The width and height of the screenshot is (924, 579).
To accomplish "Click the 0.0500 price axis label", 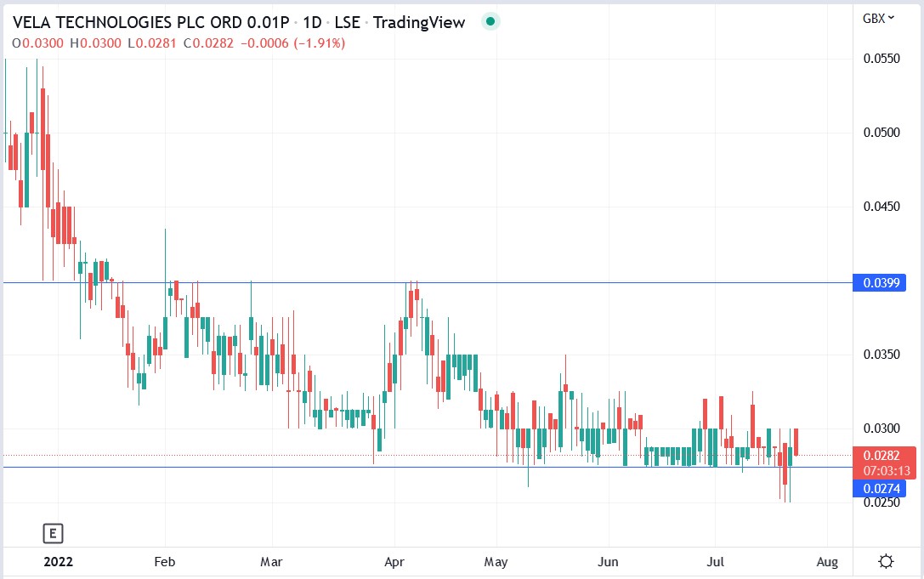I will coord(881,132).
